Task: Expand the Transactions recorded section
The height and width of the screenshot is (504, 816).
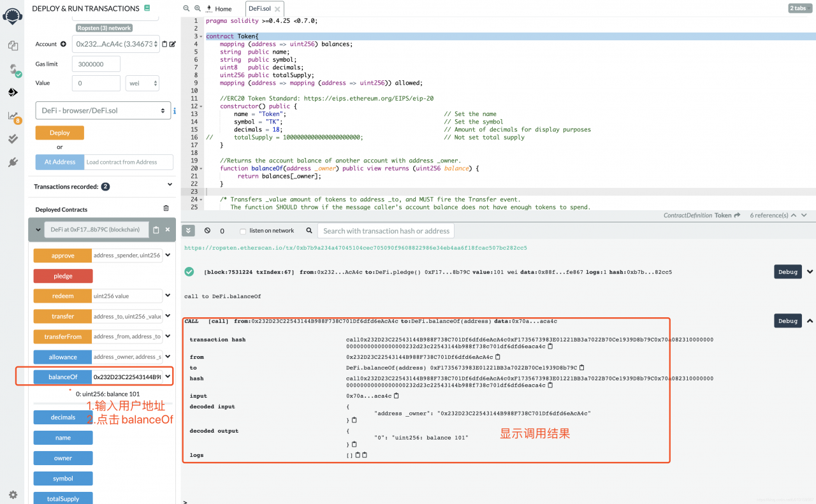Action: 170,185
